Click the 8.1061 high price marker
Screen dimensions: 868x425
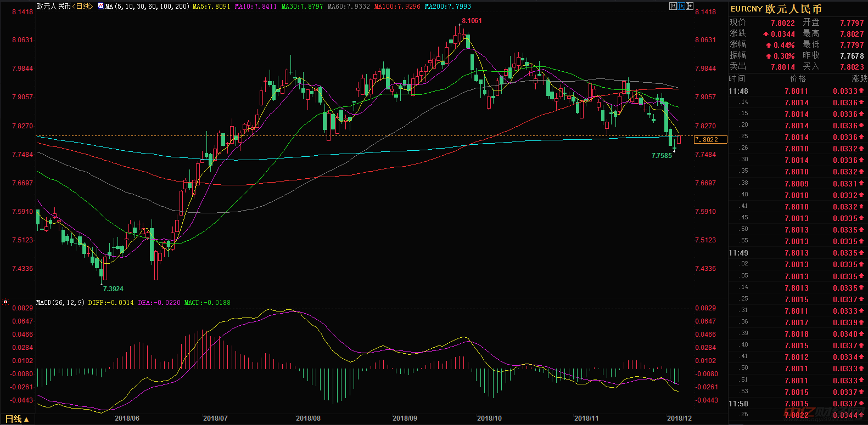click(472, 21)
